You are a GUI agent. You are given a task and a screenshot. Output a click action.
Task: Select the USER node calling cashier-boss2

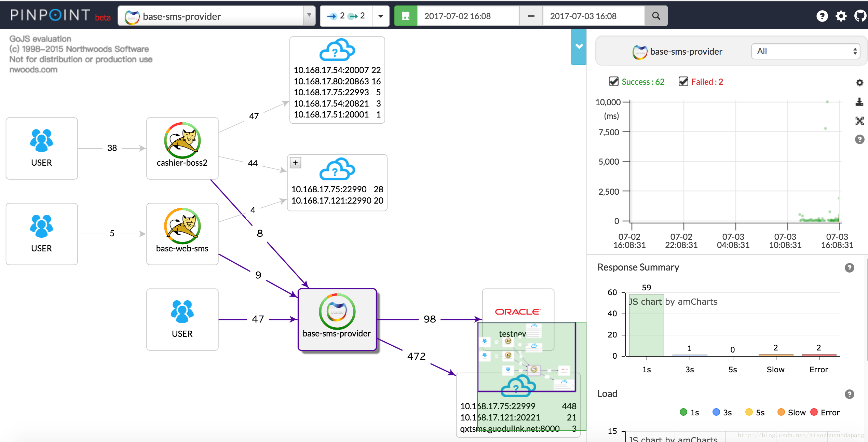point(42,148)
